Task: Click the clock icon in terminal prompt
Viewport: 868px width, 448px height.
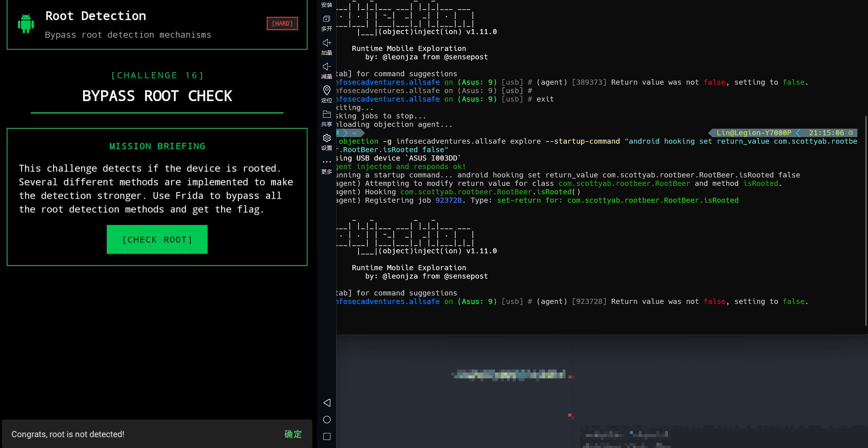Action: click(851, 133)
